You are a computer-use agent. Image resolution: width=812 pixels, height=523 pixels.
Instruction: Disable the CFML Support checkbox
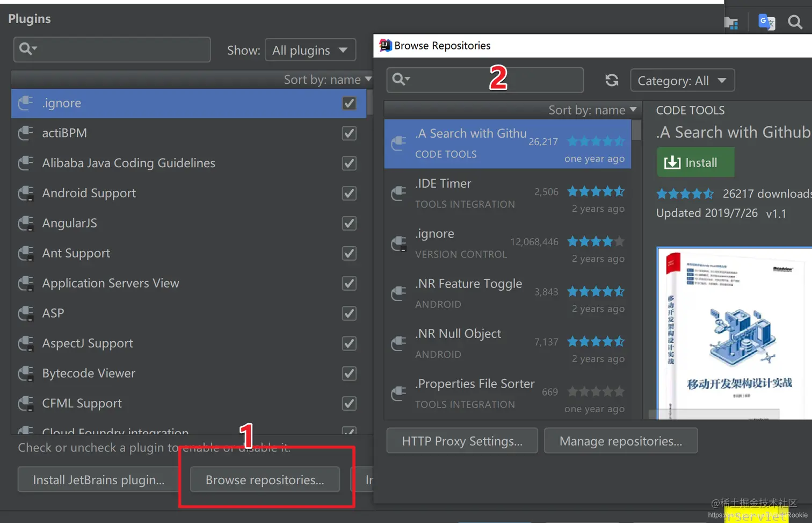349,404
